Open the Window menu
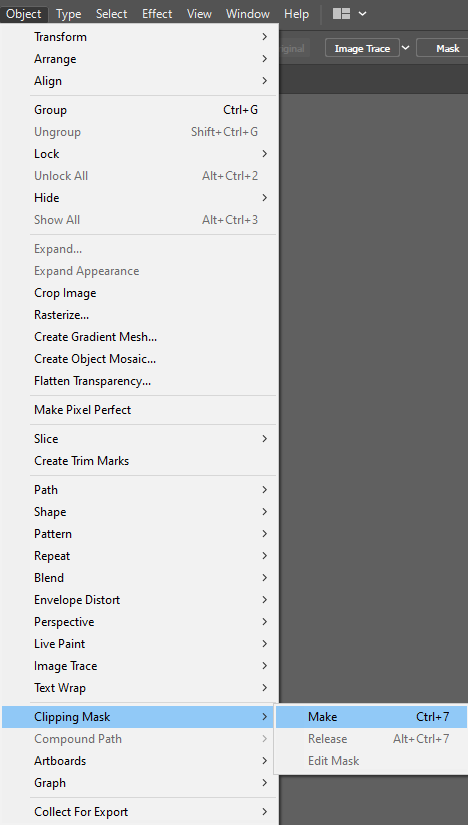 coord(248,14)
